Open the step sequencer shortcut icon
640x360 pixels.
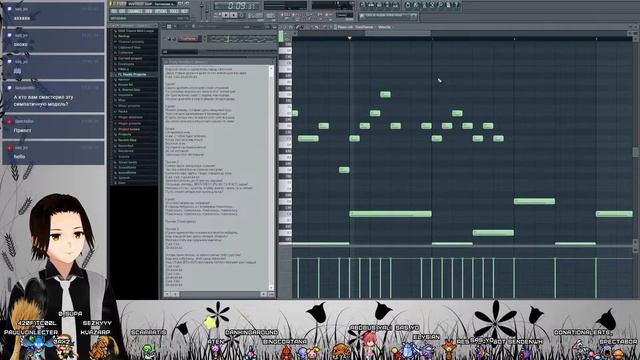[x=371, y=5]
